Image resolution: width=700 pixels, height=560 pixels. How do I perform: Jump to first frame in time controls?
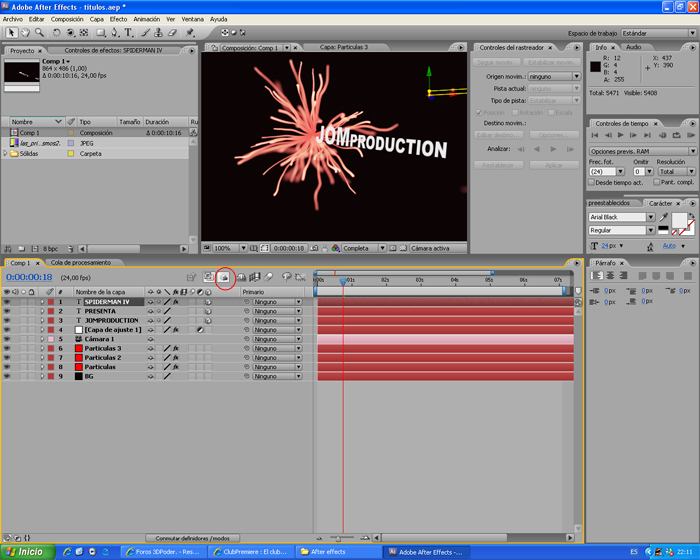[x=595, y=135]
